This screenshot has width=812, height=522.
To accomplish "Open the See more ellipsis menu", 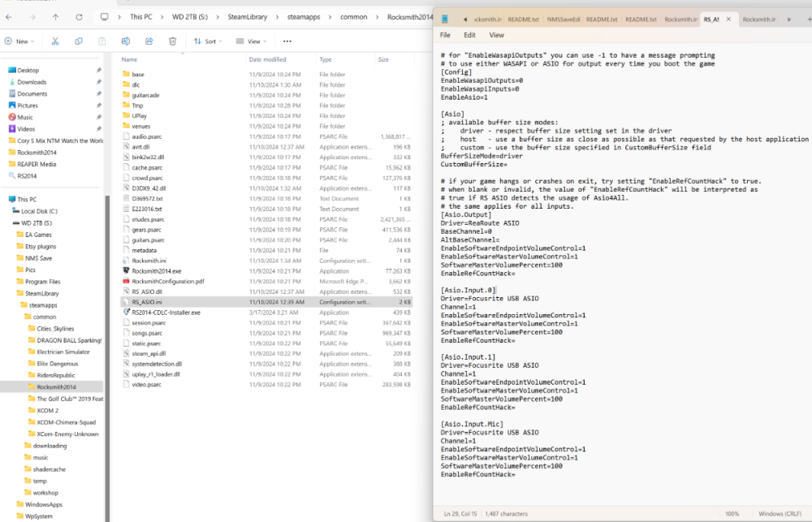I will point(287,41).
